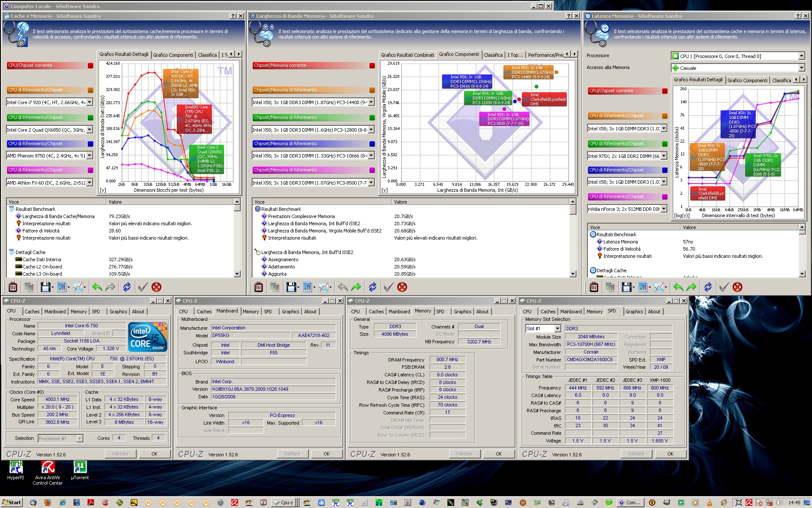The height and width of the screenshot is (508, 812).
Task: Click Start button on taskbar
Action: coord(11,502)
